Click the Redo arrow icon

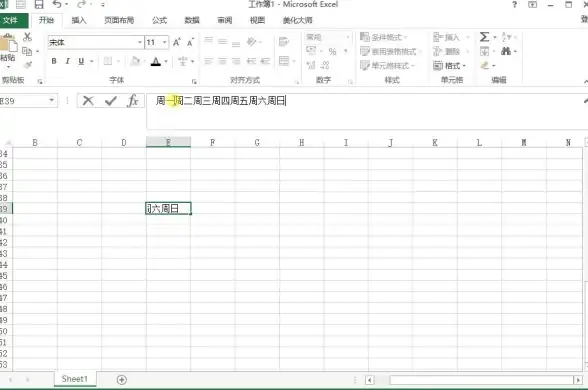(81, 4)
